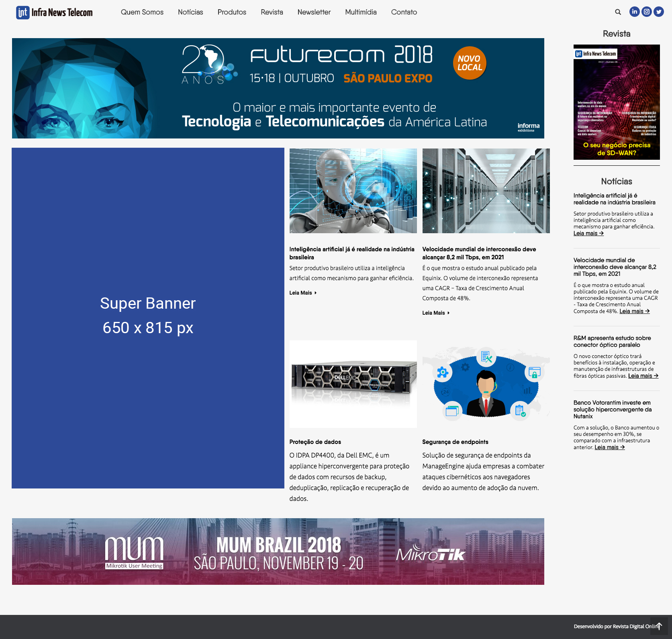
Task: Open the LinkedIn social icon
Action: coord(635,12)
